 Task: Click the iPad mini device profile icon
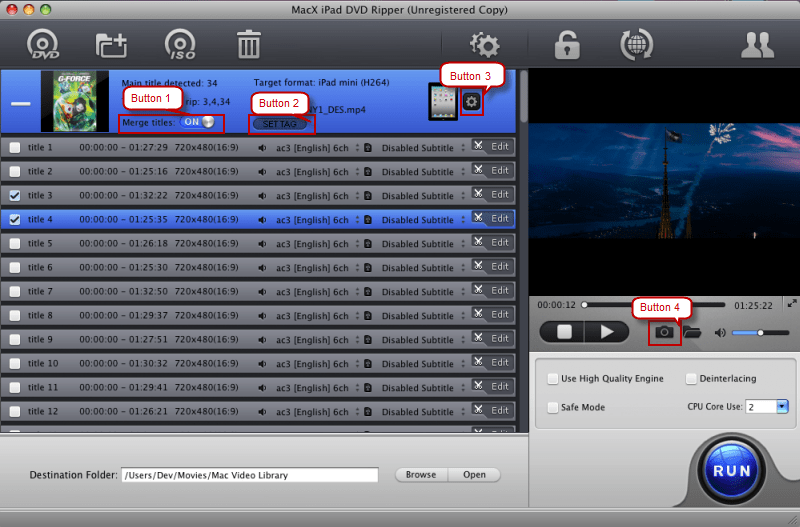(x=443, y=102)
